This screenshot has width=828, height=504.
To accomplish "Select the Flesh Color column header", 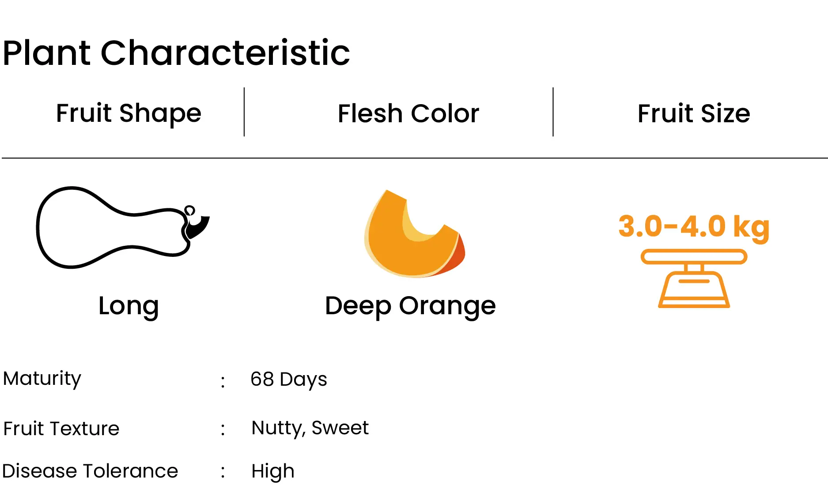I will click(408, 113).
